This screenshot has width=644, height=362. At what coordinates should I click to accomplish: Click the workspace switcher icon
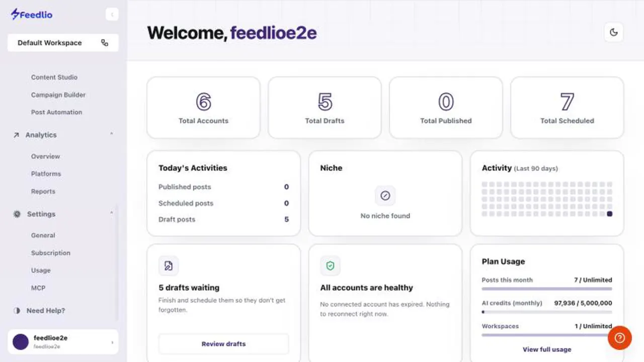click(105, 43)
